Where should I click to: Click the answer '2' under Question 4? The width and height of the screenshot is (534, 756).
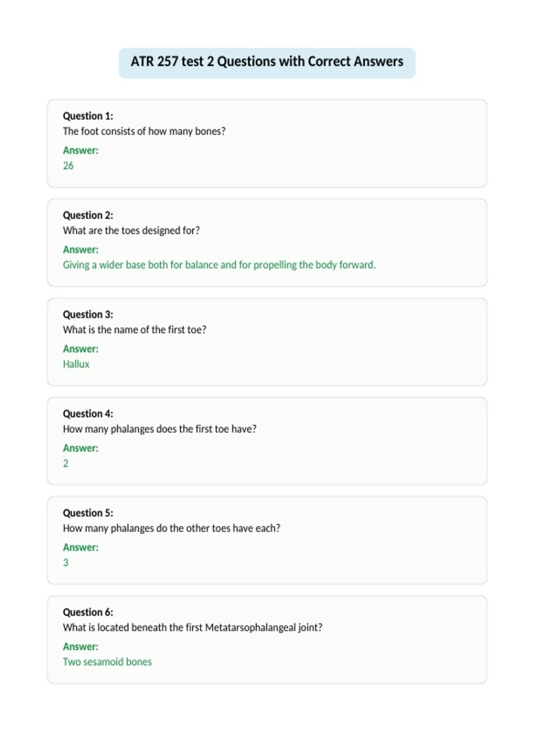[x=66, y=463]
